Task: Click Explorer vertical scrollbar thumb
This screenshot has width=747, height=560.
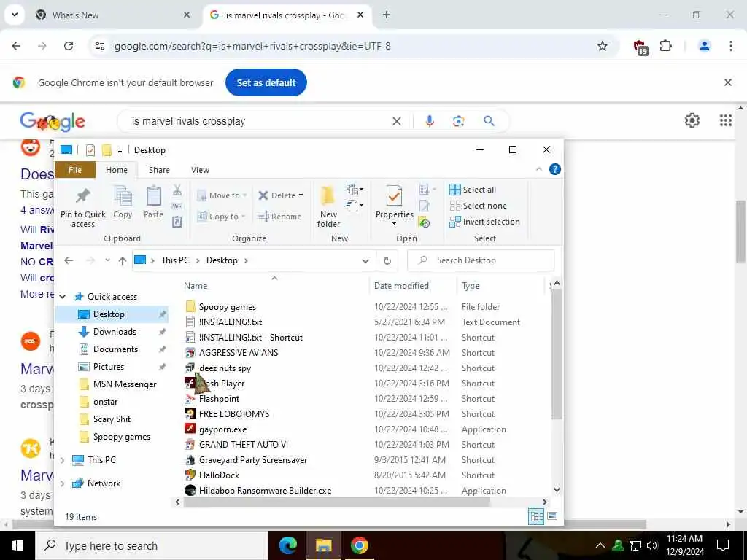Action: coord(557,354)
